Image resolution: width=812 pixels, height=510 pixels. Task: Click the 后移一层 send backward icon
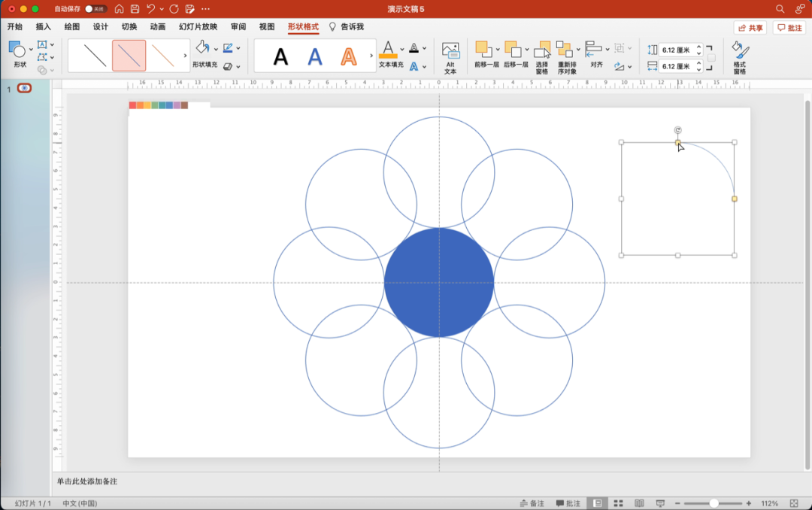[x=512, y=50]
